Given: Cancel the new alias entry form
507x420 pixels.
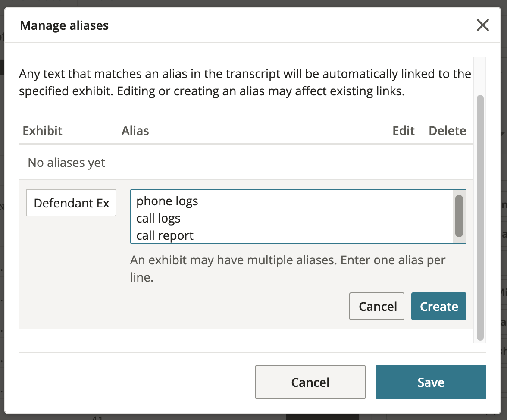Looking at the screenshot, I should [377, 306].
